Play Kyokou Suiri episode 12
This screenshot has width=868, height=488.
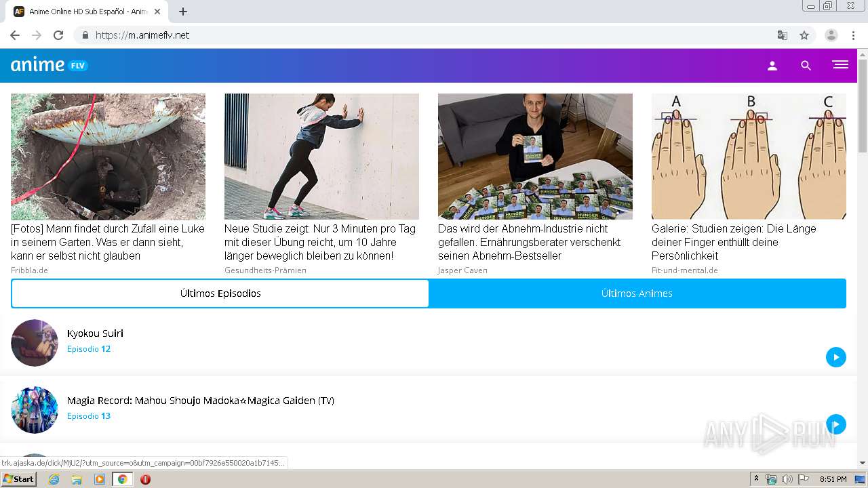tap(835, 357)
